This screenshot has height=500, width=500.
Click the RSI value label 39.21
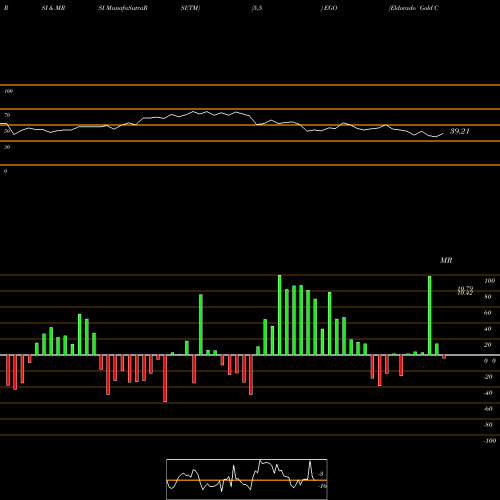tap(460, 131)
